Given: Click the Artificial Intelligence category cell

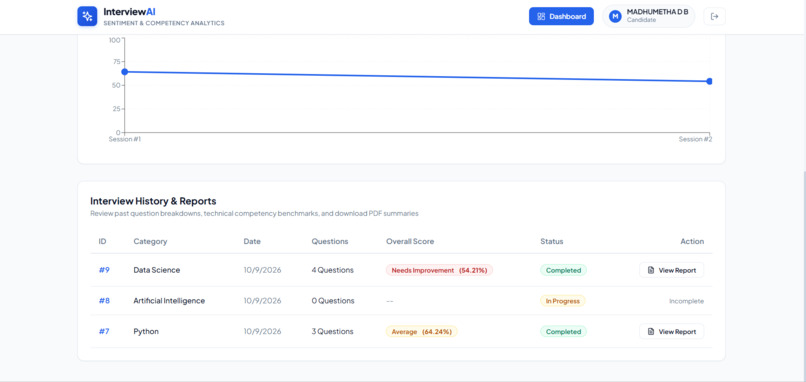Looking at the screenshot, I should (x=169, y=301).
